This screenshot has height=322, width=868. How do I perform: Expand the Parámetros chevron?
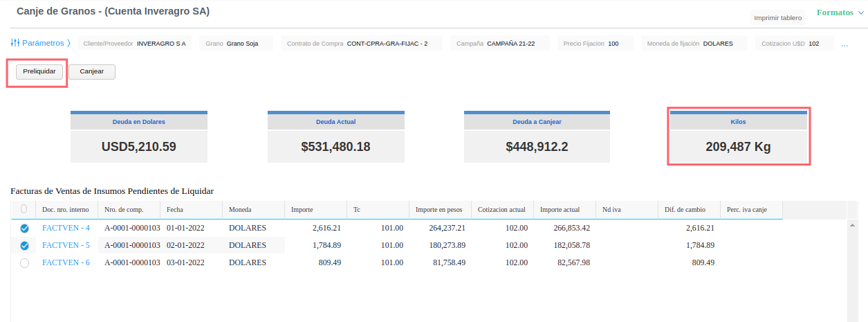pos(69,43)
